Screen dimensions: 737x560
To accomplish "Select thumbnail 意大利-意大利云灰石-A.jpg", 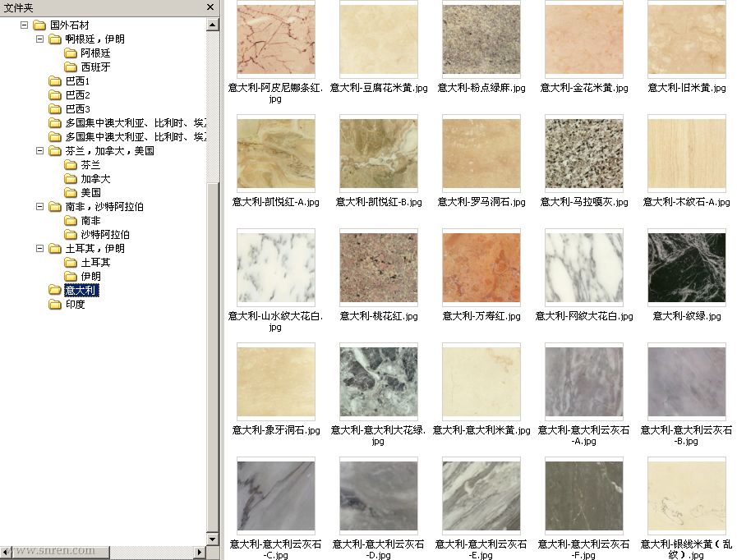I will point(584,382).
